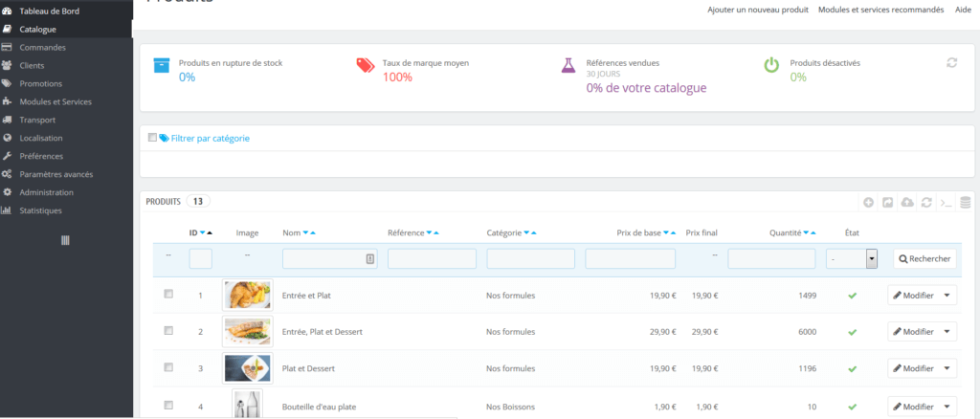Click the Transport truck icon
The height and width of the screenshot is (419, 980).
coord(7,120)
